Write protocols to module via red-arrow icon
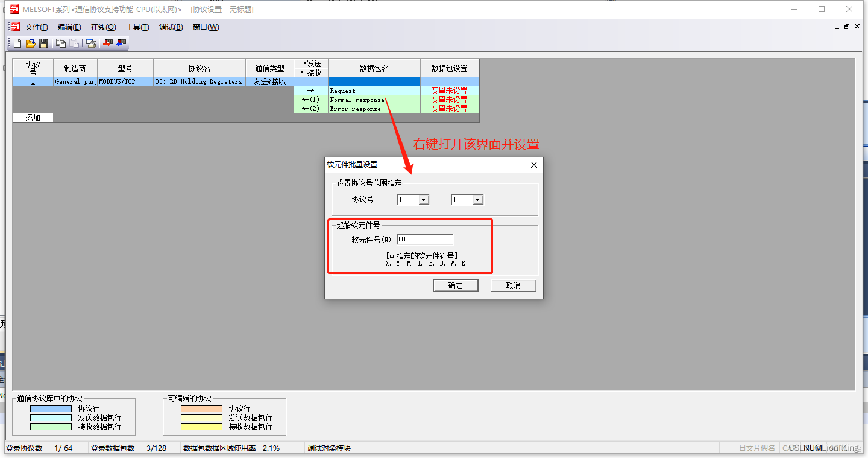Image resolution: width=868 pixels, height=458 pixels. (107, 43)
